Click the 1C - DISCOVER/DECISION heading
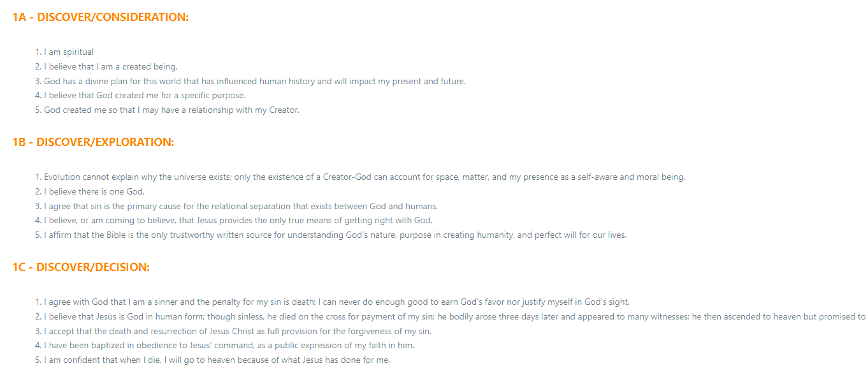Image resolution: width=868 pixels, height=382 pixels. [81, 267]
